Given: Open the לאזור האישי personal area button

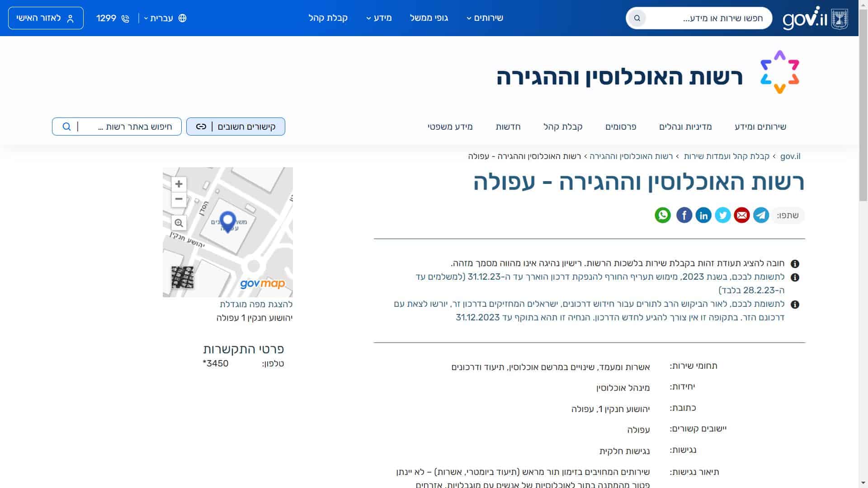Looking at the screenshot, I should click(46, 18).
